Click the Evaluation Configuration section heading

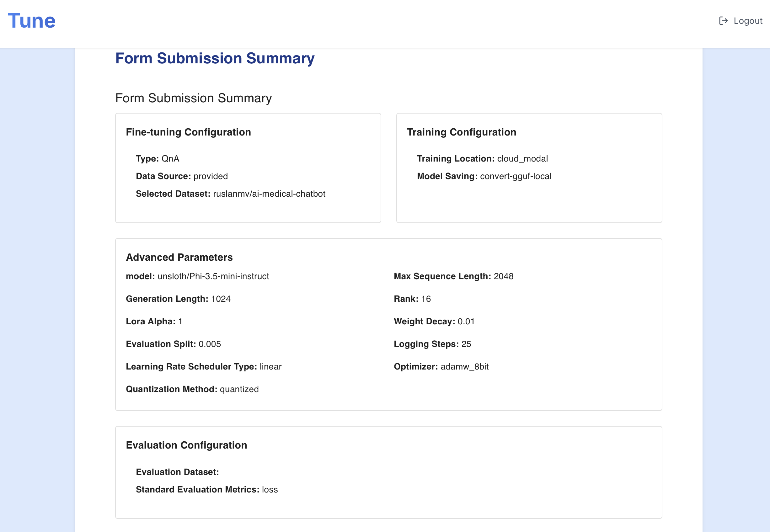pyautogui.click(x=186, y=445)
